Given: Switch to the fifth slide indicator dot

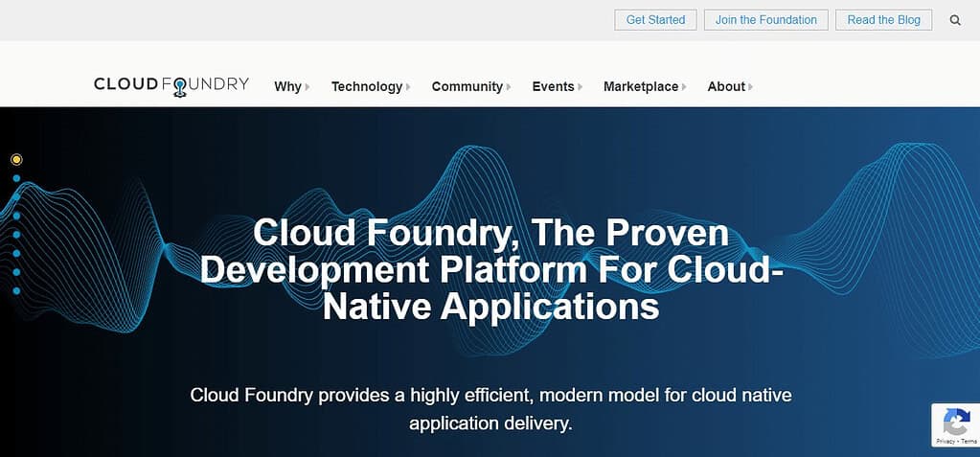Looking at the screenshot, I should tap(17, 235).
